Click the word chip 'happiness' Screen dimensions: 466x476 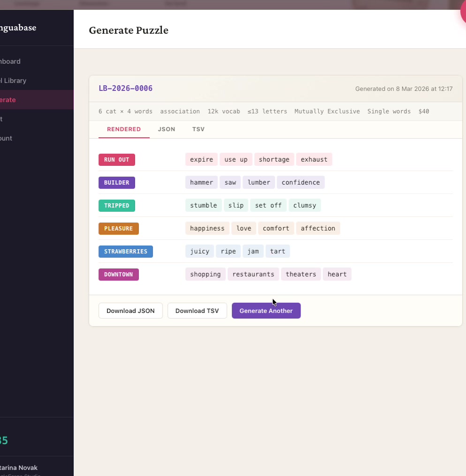click(207, 228)
